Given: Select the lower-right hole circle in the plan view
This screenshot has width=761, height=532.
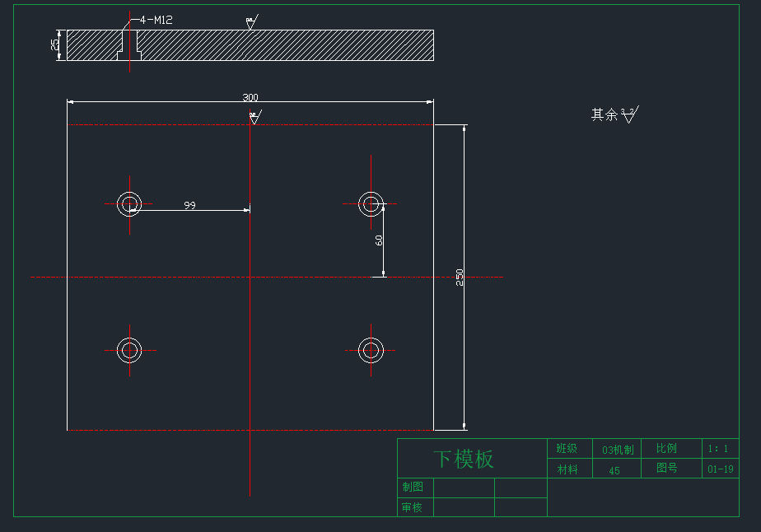Looking at the screenshot, I should click(371, 350).
